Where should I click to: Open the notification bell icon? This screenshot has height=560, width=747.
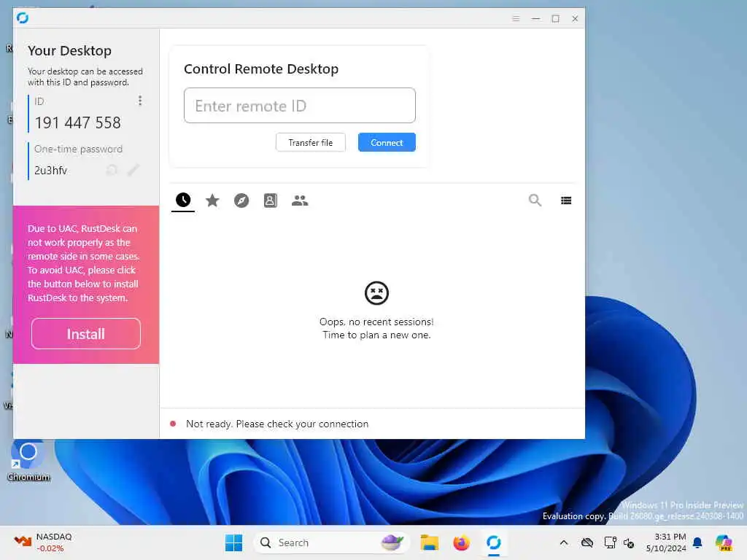pyautogui.click(x=697, y=542)
